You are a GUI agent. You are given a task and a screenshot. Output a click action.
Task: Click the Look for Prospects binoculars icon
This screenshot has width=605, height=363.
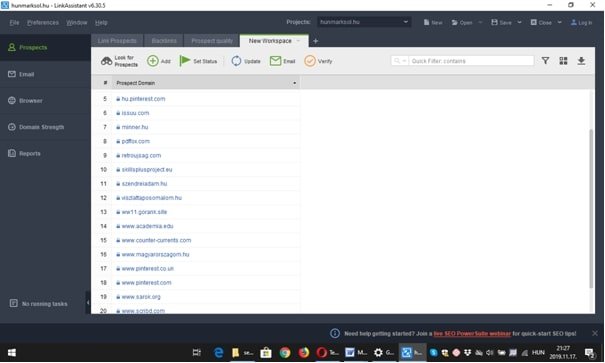pyautogui.click(x=106, y=61)
